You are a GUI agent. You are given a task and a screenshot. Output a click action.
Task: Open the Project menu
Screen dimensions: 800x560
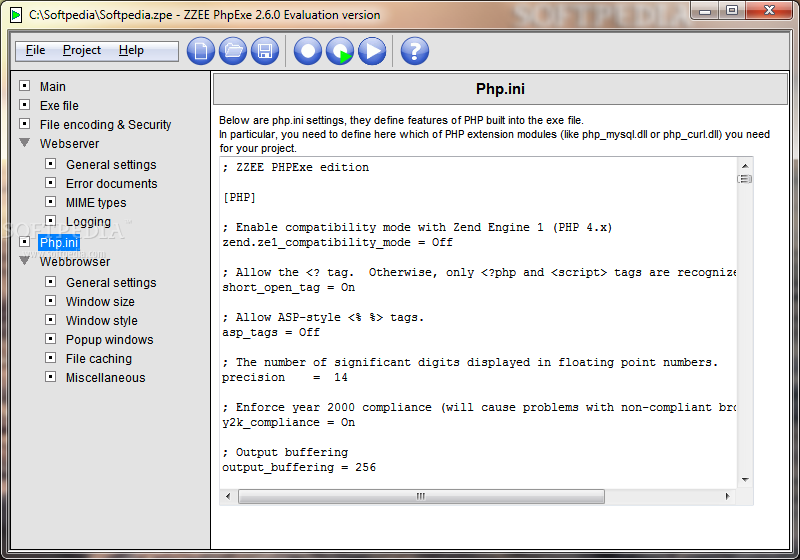click(82, 50)
